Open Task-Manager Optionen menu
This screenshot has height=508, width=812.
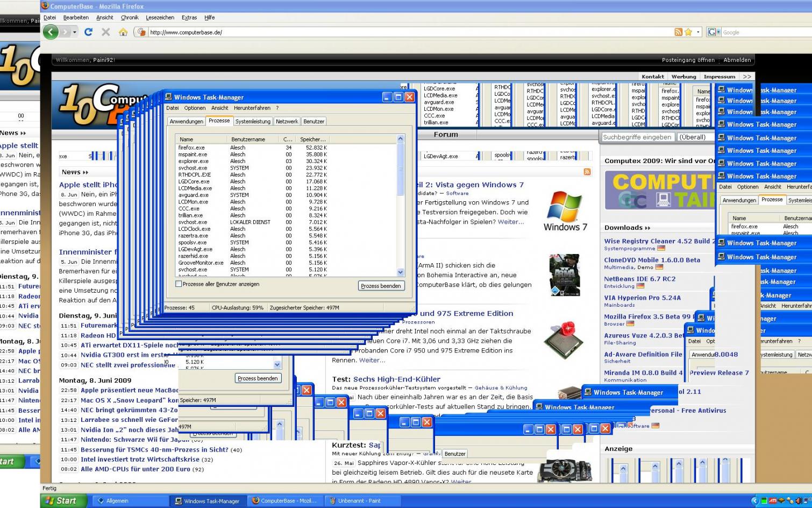(195, 108)
